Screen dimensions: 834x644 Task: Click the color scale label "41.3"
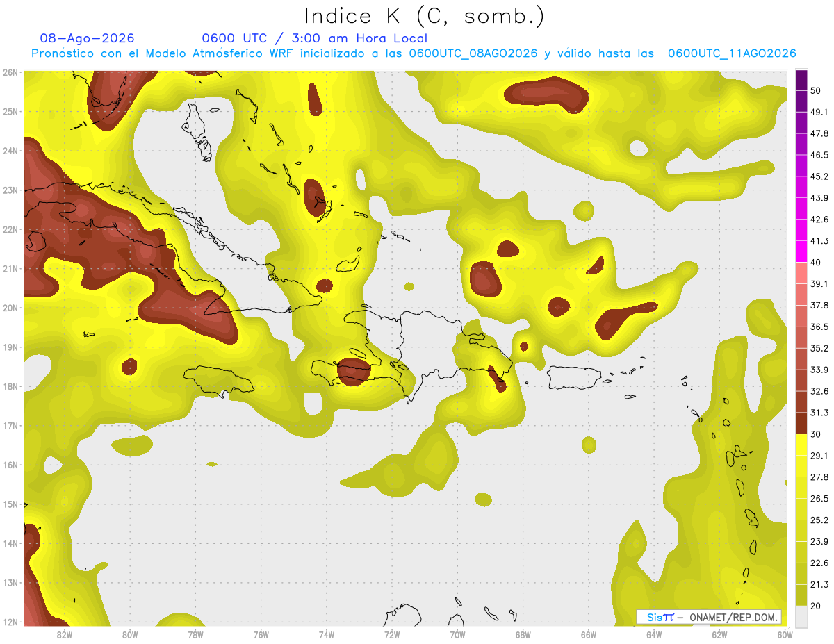click(x=819, y=241)
